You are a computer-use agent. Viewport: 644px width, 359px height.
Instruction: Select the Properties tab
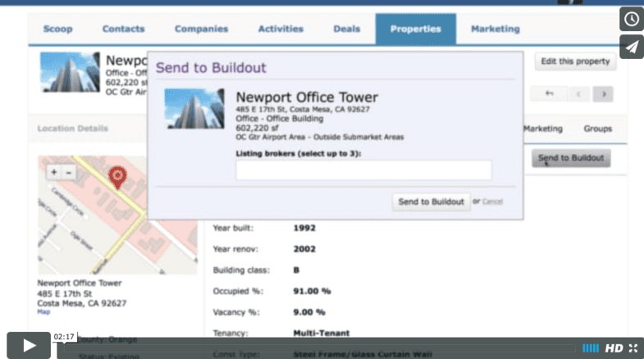[416, 29]
